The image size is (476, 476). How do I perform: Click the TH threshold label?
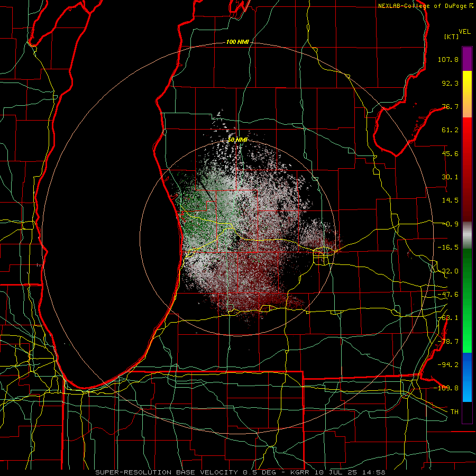coord(454,411)
